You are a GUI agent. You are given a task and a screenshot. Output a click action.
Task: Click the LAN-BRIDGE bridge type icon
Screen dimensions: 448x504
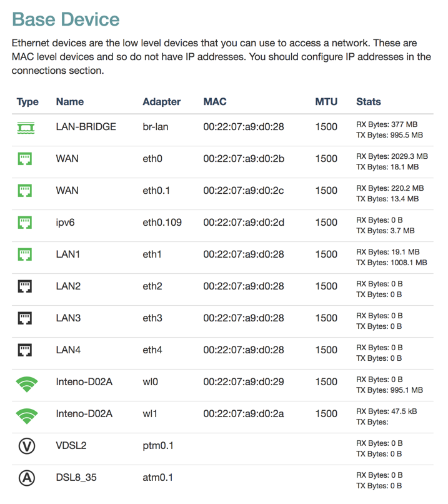click(x=26, y=127)
